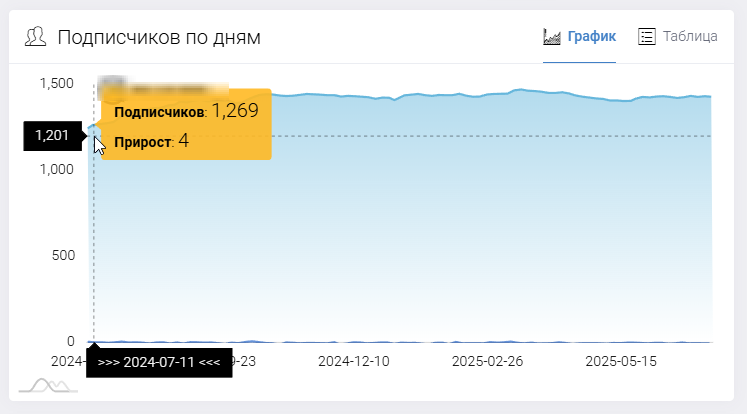Screen dimensions: 747x414
Task: Click the 1,500 y-axis label
Action: (x=56, y=83)
